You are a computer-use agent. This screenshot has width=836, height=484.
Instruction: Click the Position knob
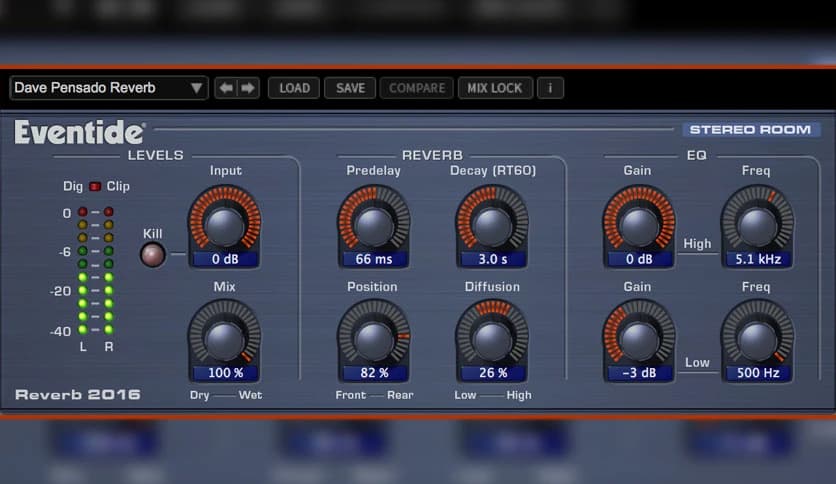point(374,339)
